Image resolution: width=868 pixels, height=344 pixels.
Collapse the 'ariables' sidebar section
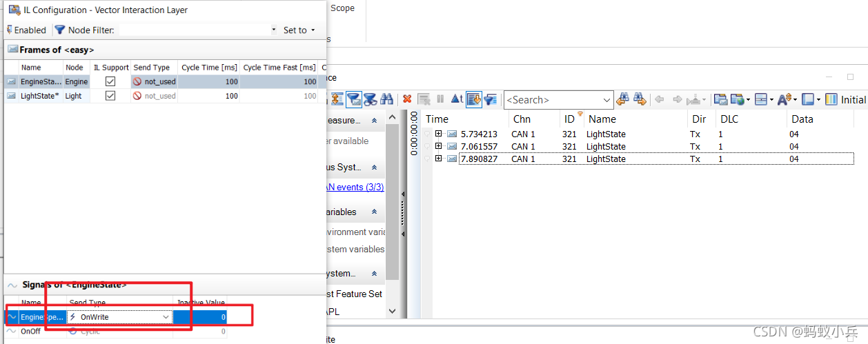[x=375, y=212]
